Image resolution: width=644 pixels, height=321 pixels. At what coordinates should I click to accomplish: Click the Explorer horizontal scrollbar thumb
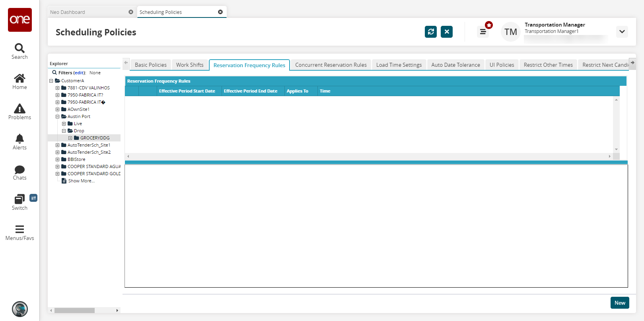(x=74, y=310)
